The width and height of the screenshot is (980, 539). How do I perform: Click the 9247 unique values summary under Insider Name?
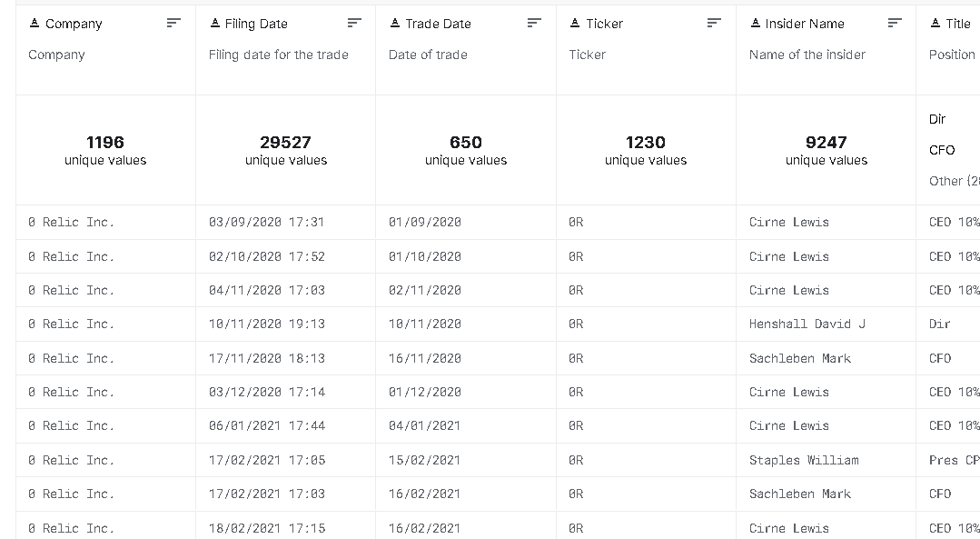coord(825,150)
